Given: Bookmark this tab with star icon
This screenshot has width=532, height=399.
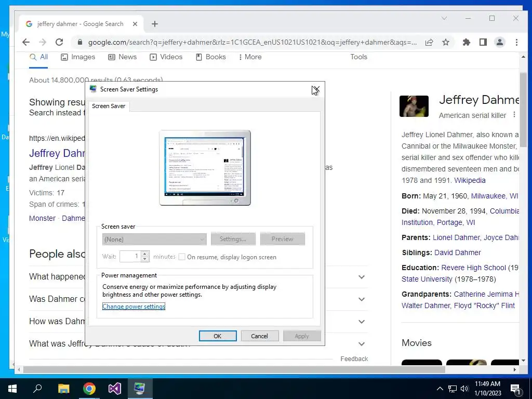Looking at the screenshot, I should click(x=445, y=42).
